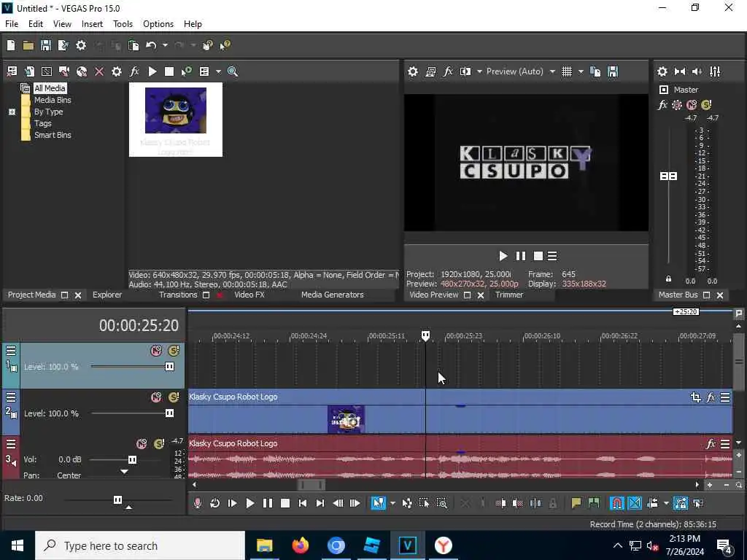Image resolution: width=747 pixels, height=560 pixels.
Task: Click the What's This help cursor icon
Action: click(225, 45)
